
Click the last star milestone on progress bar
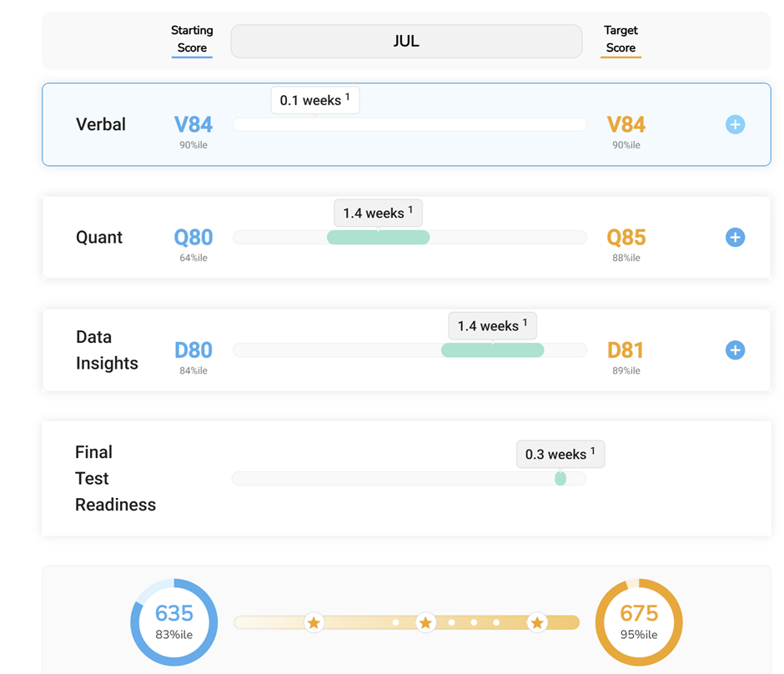tap(537, 623)
